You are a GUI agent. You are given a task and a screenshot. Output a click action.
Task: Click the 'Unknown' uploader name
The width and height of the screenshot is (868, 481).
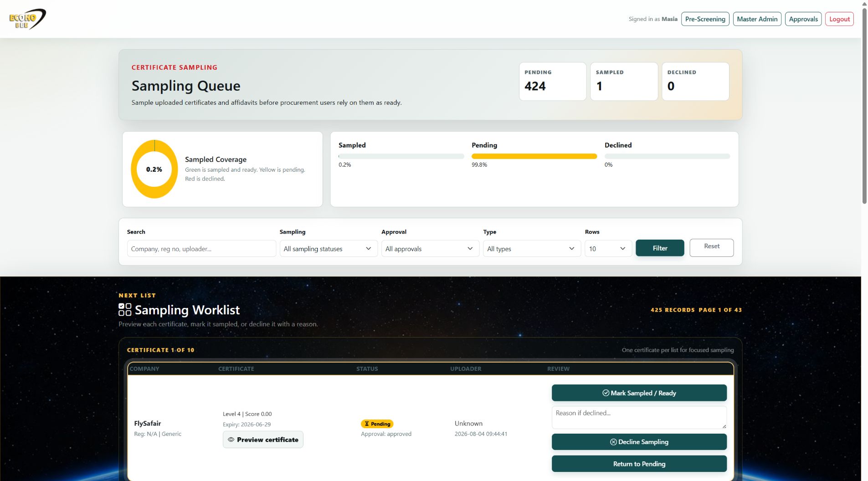pos(468,424)
